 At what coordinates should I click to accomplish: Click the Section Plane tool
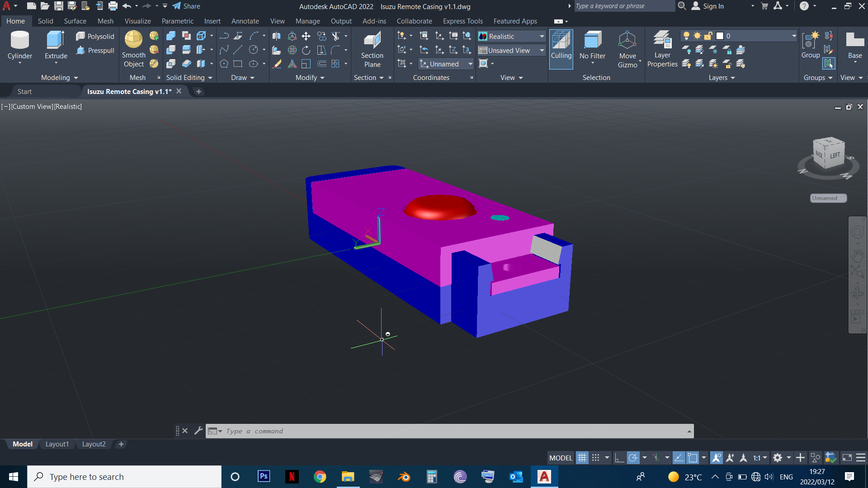coord(372,49)
